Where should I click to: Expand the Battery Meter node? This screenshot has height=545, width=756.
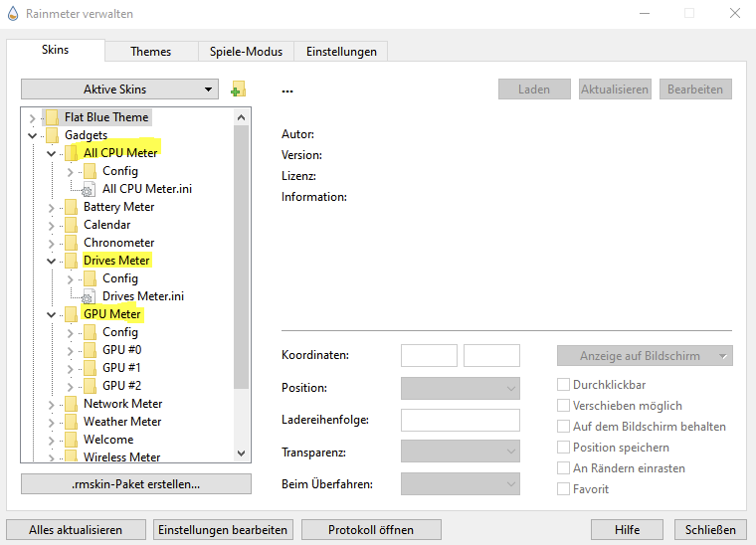[x=51, y=208]
